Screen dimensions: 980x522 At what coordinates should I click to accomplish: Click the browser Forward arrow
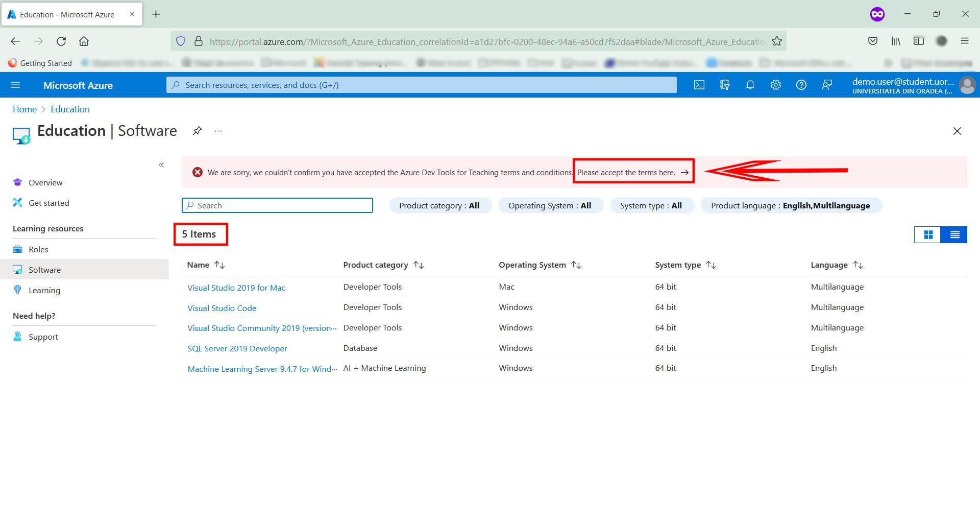pos(38,41)
